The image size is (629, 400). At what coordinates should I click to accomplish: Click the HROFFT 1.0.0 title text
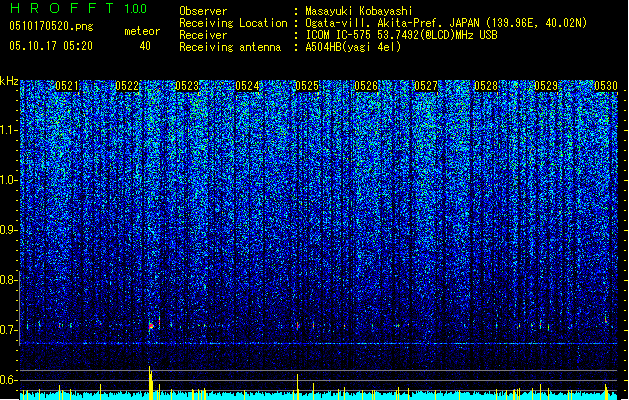tap(78, 8)
